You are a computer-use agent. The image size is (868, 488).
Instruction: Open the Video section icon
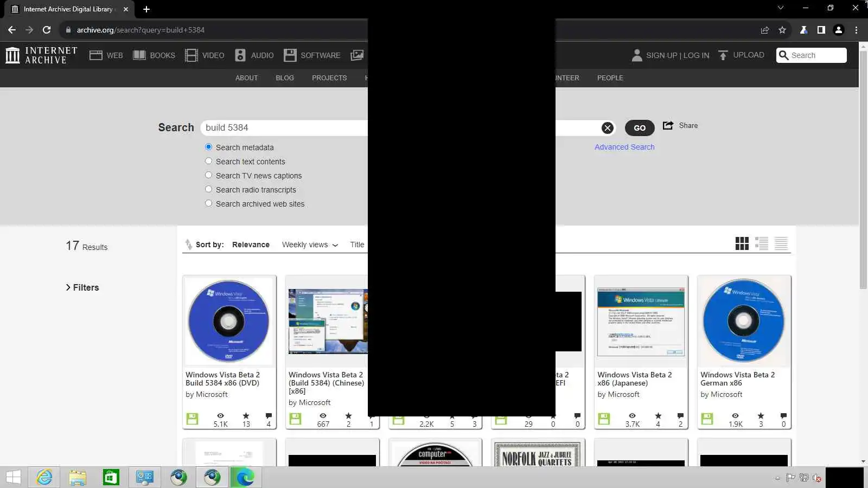tap(192, 55)
